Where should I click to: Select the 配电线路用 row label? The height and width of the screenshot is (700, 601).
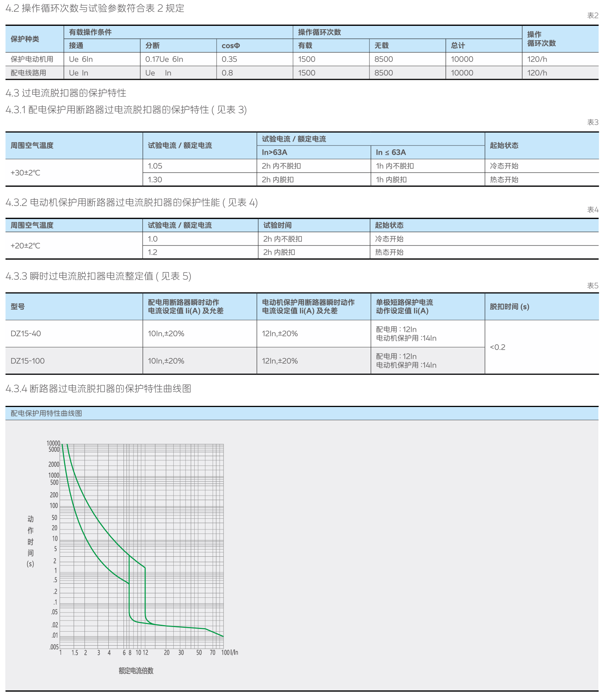[29, 73]
